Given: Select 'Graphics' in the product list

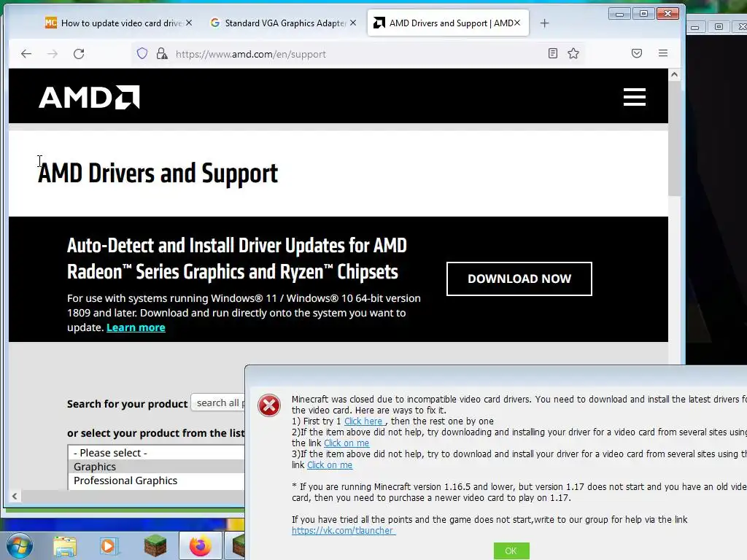Looking at the screenshot, I should point(156,467).
